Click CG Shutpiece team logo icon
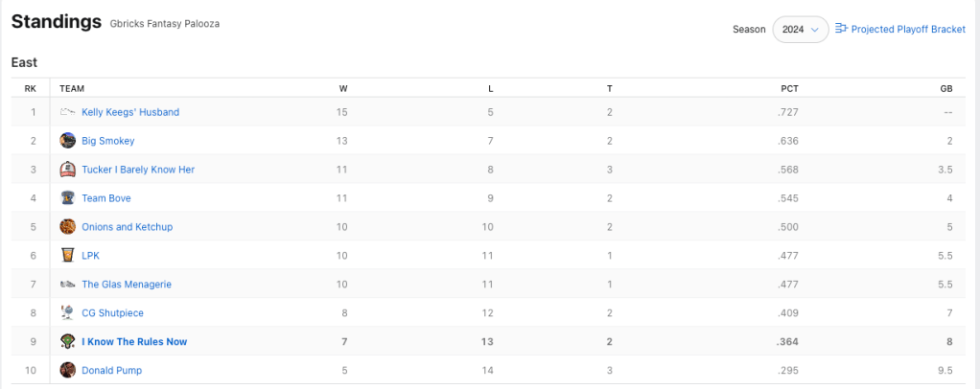The height and width of the screenshot is (389, 980). pyautogui.click(x=67, y=313)
